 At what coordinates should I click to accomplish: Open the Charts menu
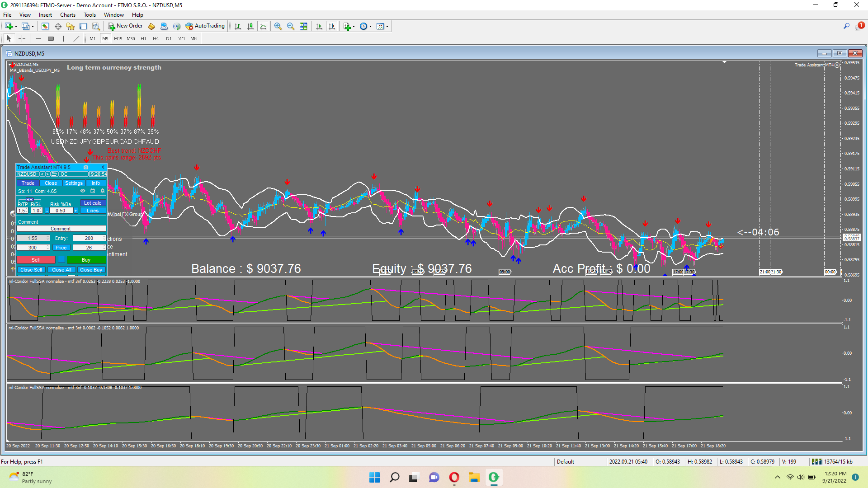point(68,15)
